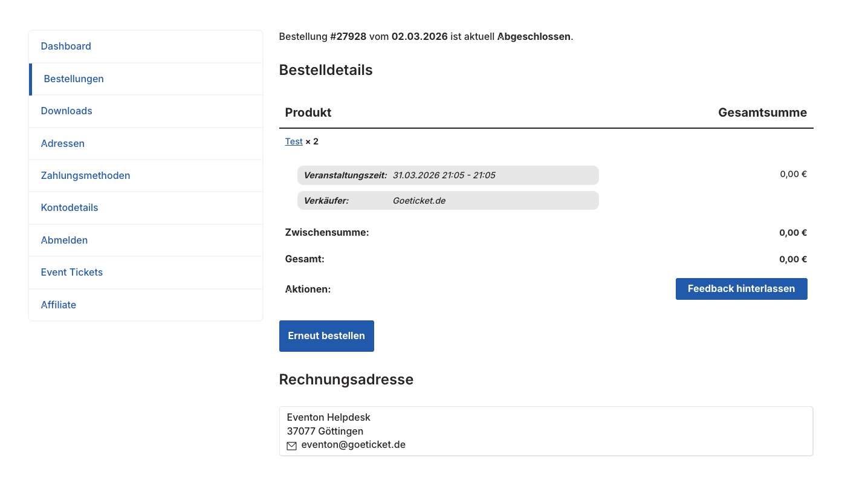The width and height of the screenshot is (868, 489).
Task: Open the Test product link
Action: pos(294,141)
